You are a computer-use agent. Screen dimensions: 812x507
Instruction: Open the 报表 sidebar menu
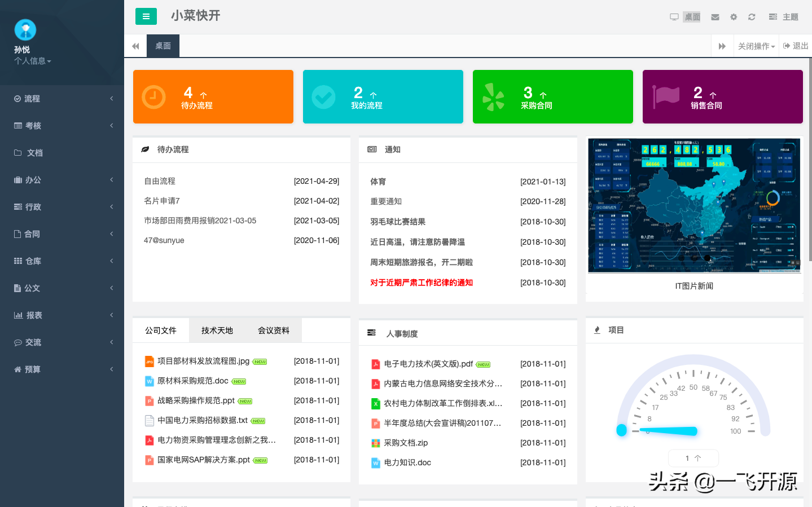tap(62, 315)
